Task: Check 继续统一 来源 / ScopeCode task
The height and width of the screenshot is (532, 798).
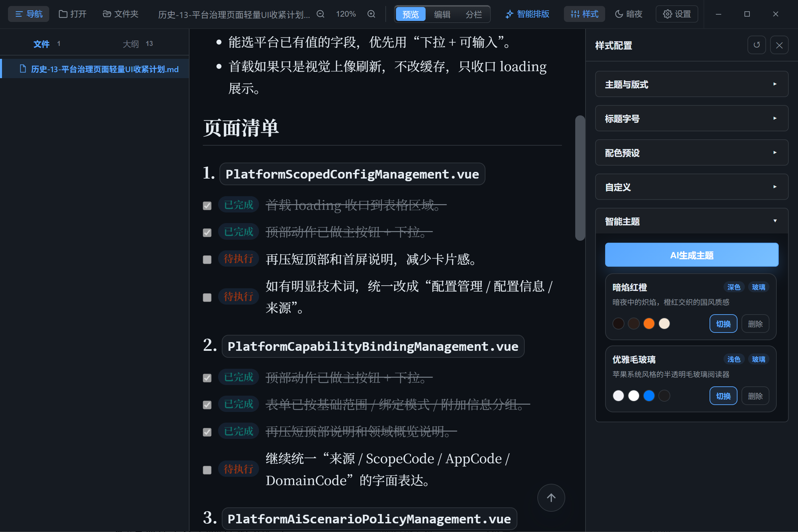Action: click(207, 469)
